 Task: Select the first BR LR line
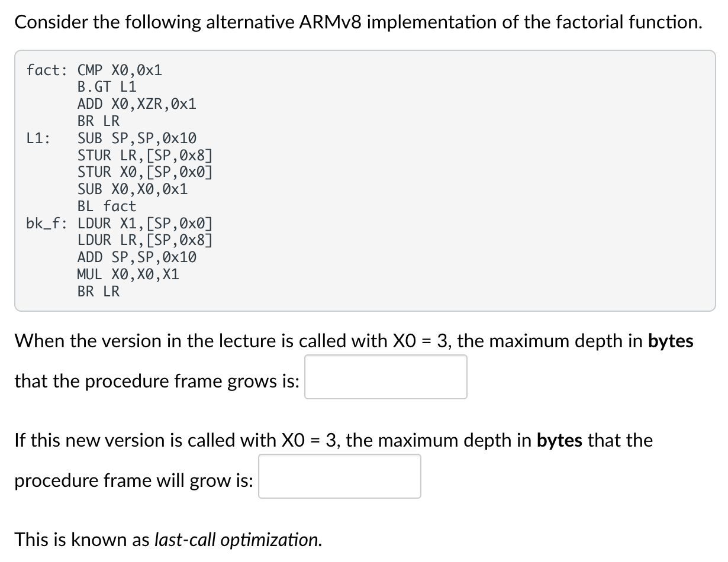(98, 121)
